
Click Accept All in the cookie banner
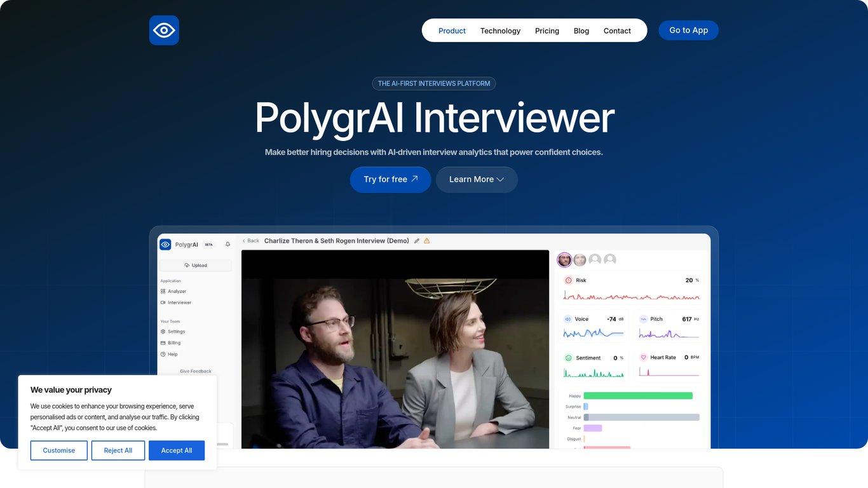point(177,451)
